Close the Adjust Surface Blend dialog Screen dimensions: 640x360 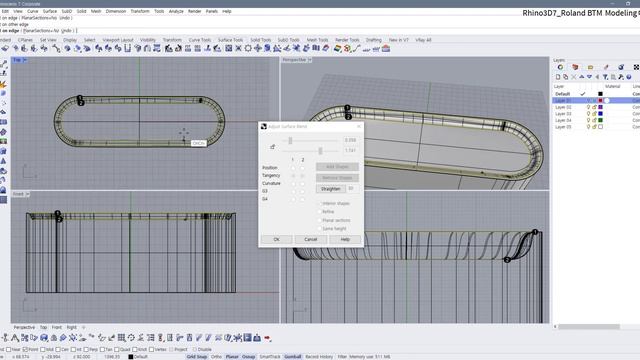pyautogui.click(x=359, y=127)
